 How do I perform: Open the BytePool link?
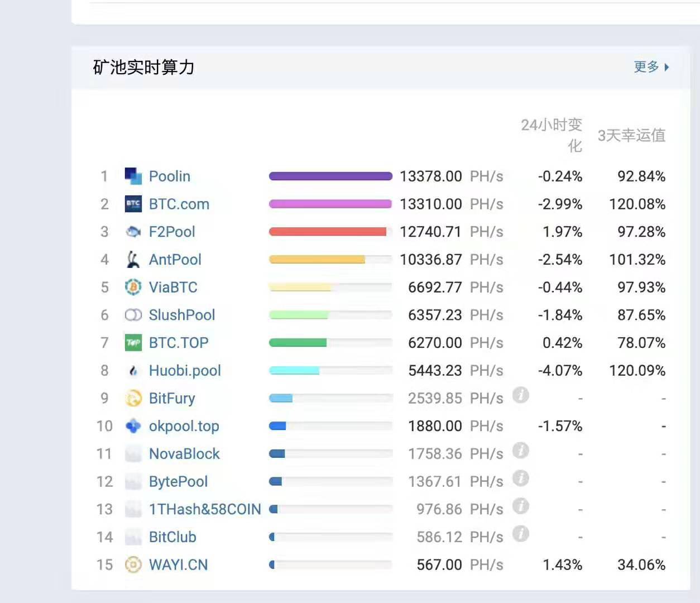tap(178, 481)
